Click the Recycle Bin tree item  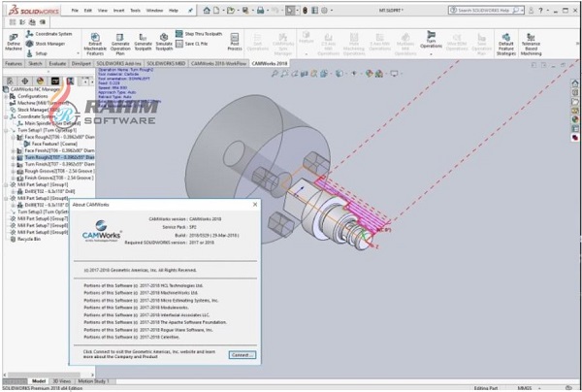point(25,239)
